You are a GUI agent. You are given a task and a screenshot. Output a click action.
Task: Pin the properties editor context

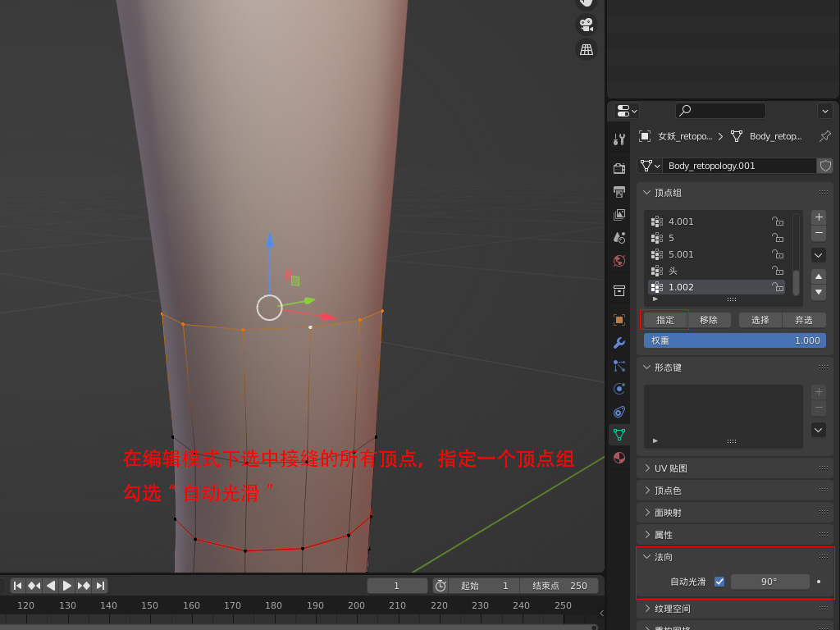pyautogui.click(x=825, y=136)
